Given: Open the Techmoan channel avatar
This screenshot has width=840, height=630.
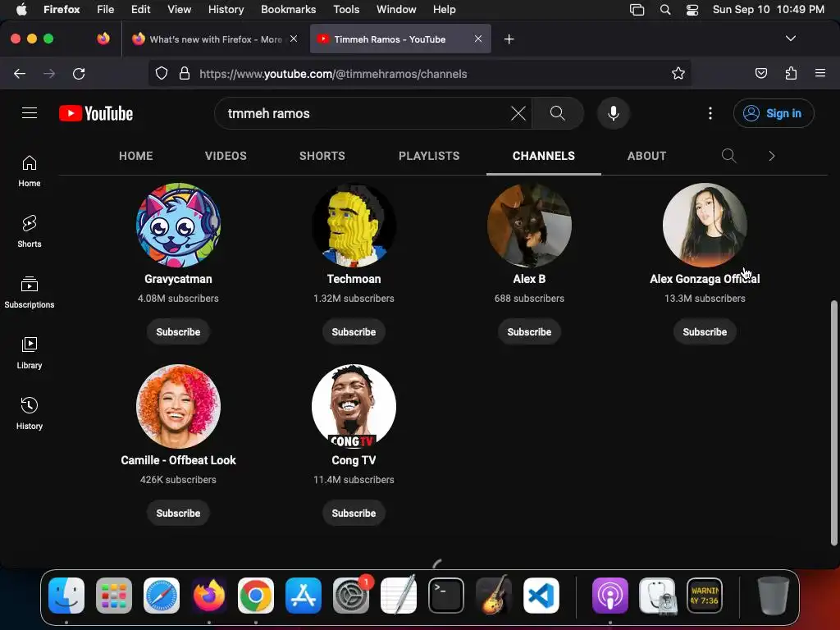Looking at the screenshot, I should pos(354,225).
